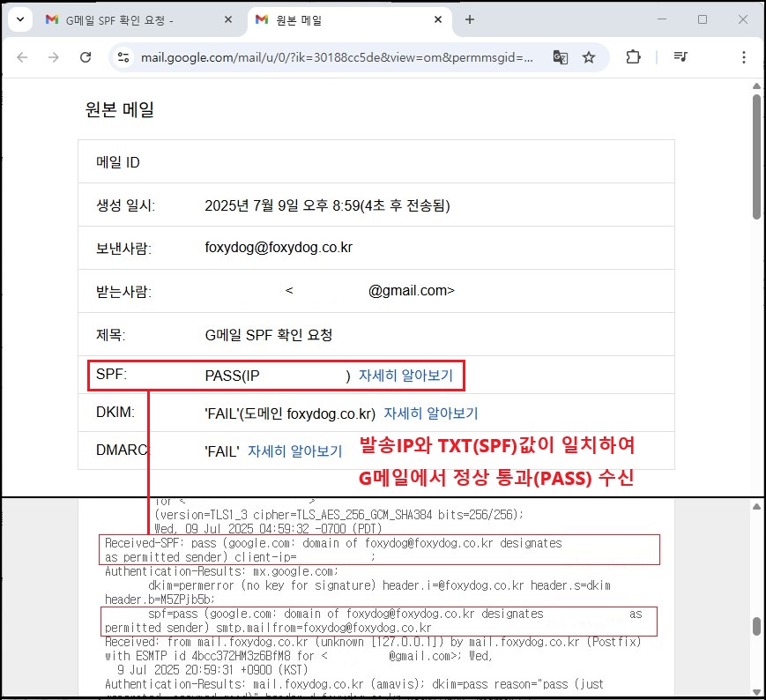Click the TLS cipher version line
The image size is (766, 700).
pos(339,515)
